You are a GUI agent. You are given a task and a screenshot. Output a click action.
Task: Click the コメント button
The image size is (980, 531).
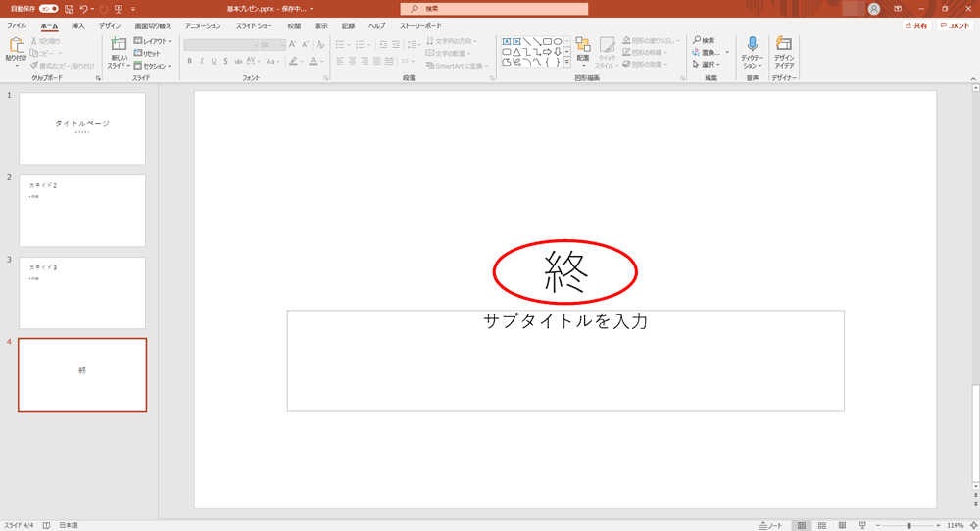(x=955, y=26)
